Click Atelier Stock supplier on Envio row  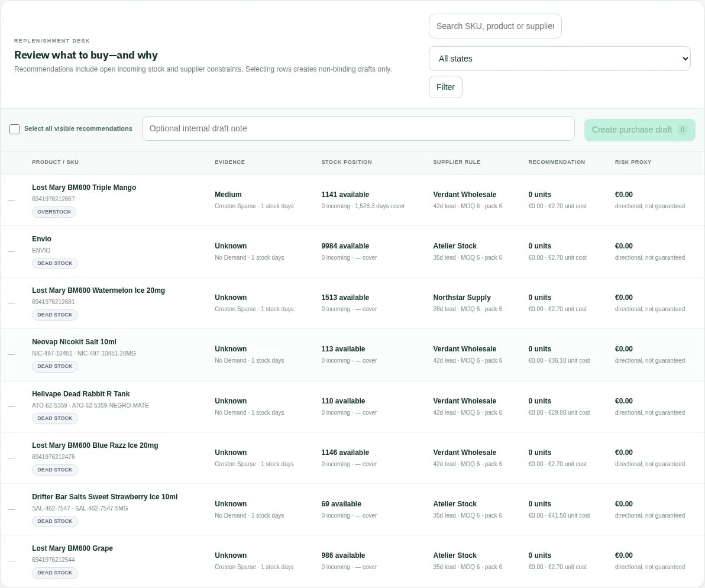[455, 246]
